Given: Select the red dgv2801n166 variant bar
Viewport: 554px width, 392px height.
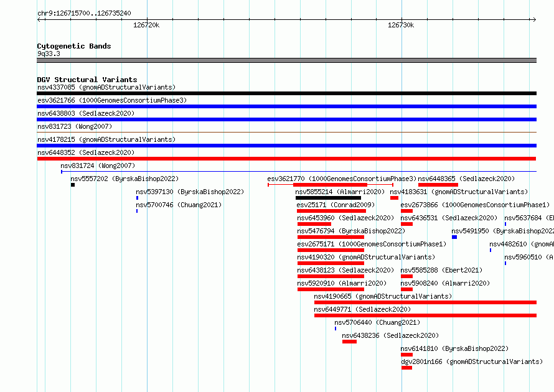Looking at the screenshot, I should coord(406,368).
